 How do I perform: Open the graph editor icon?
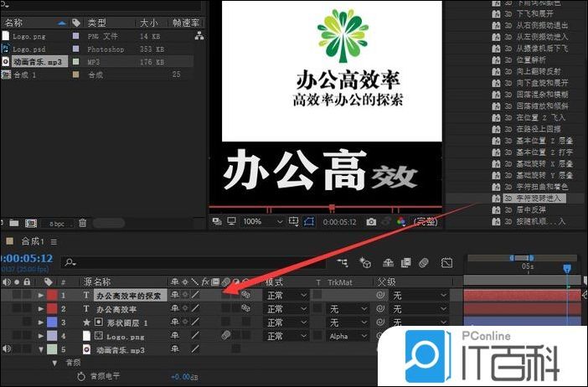(446, 263)
